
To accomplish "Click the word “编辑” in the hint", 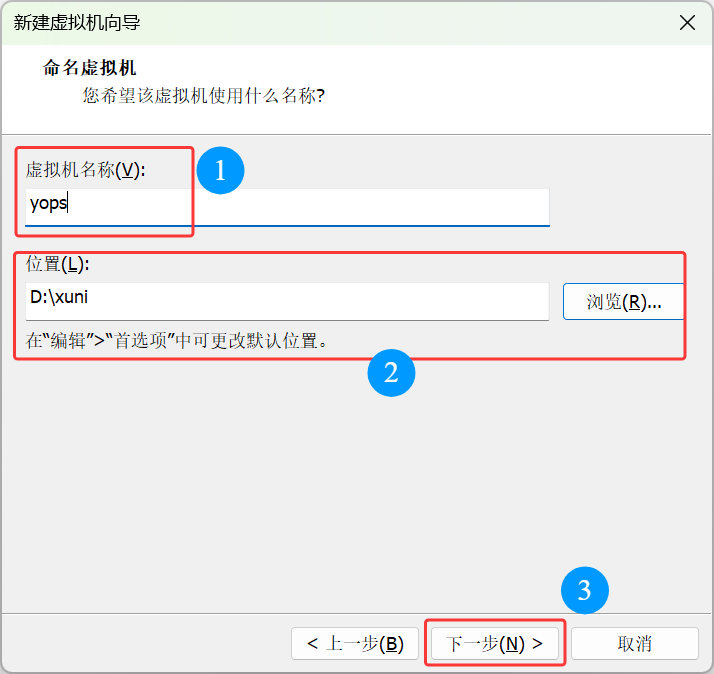I will coord(70,341).
